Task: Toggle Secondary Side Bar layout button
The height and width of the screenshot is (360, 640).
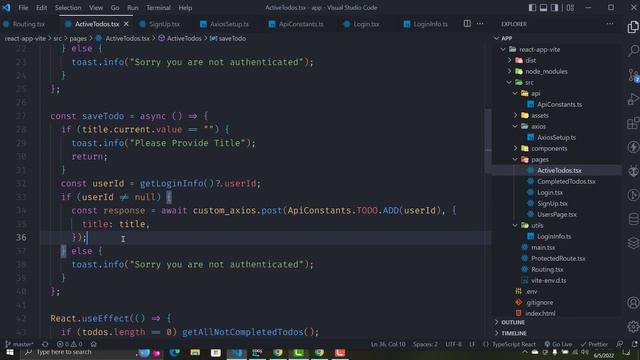Action: pyautogui.click(x=554, y=7)
